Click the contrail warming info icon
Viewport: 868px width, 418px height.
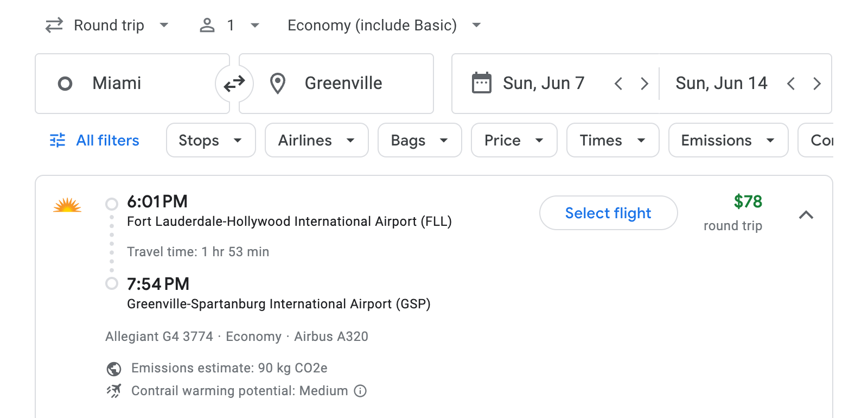tap(360, 391)
